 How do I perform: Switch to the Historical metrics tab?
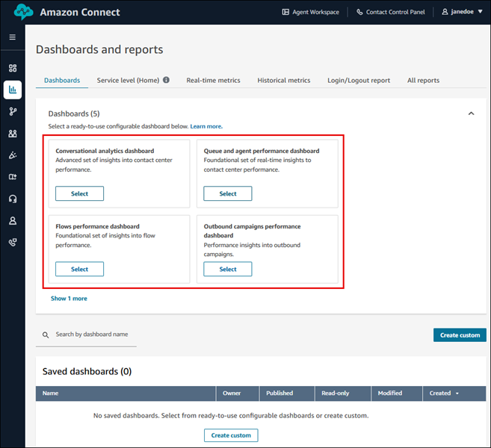click(x=283, y=80)
